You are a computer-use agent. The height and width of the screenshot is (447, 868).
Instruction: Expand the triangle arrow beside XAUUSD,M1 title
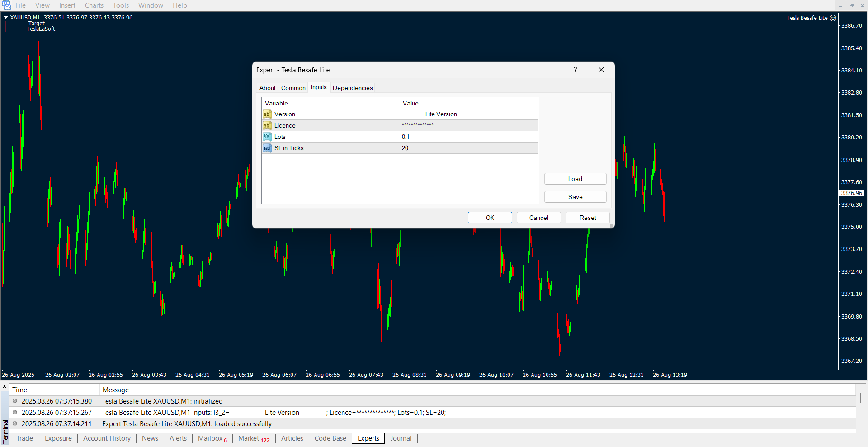click(6, 18)
